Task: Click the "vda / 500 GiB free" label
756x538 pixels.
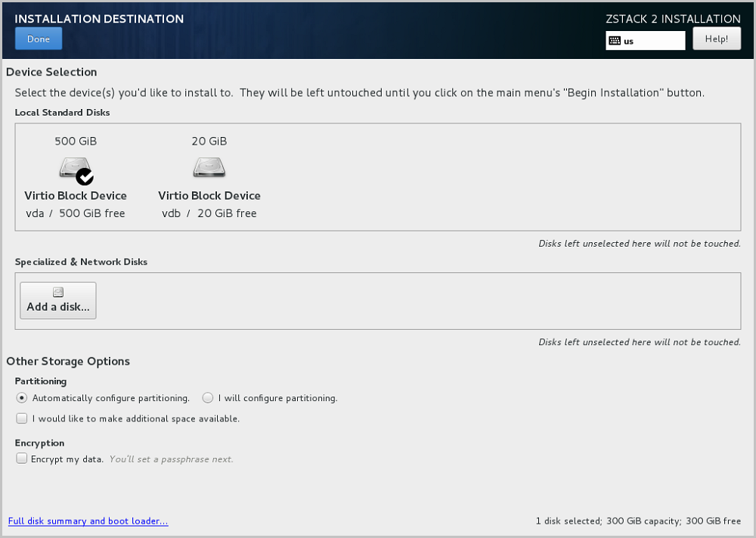Action: pos(76,213)
